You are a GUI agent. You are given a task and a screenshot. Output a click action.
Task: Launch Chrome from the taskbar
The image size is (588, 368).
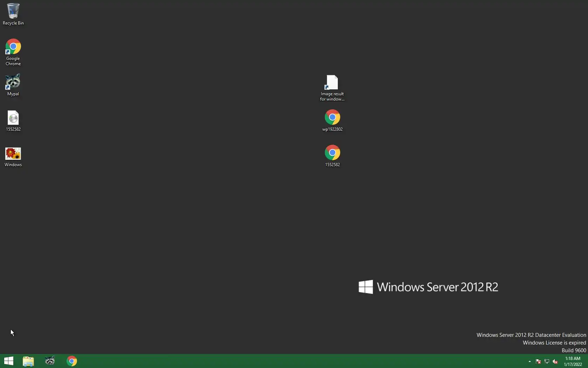72,361
